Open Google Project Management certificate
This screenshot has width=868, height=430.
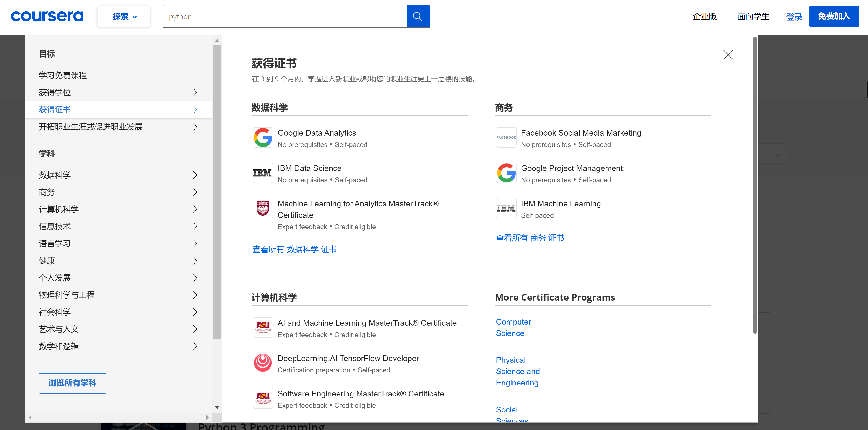pos(573,169)
